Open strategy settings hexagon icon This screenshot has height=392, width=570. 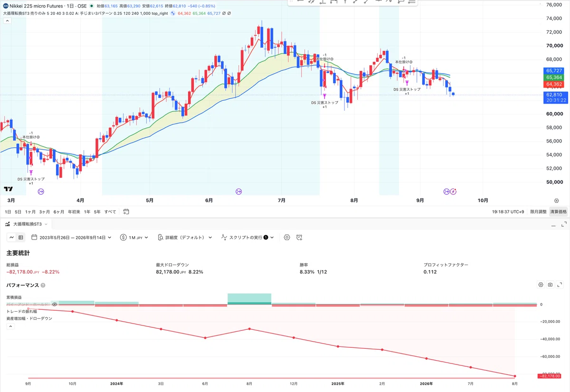point(287,237)
